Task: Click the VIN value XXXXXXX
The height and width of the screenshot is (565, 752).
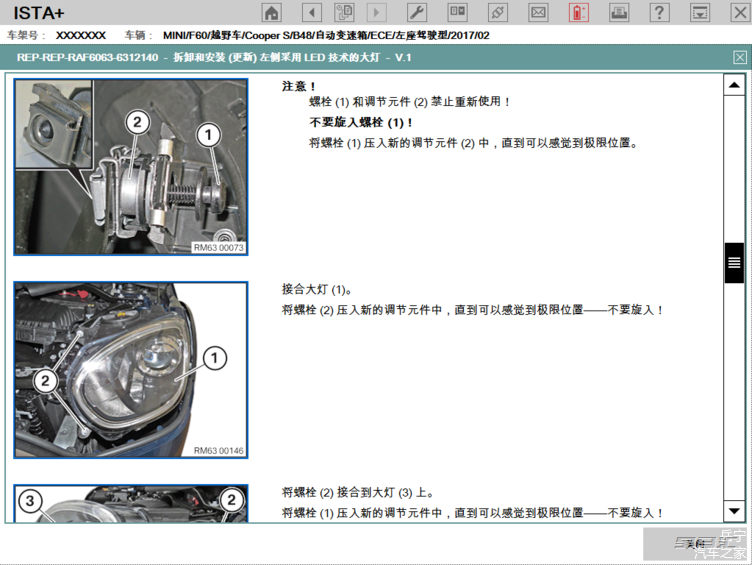Action: (x=81, y=35)
